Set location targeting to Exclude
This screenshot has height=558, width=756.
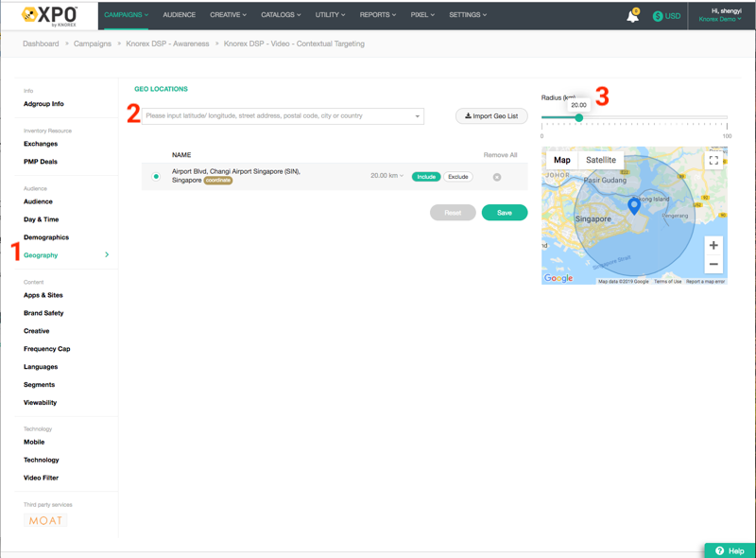click(458, 177)
